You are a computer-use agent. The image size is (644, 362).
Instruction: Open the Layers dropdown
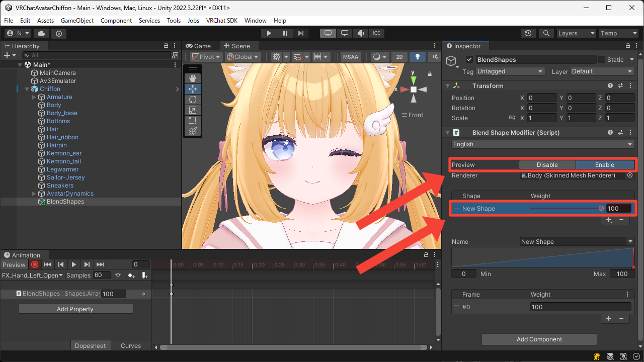(x=576, y=33)
